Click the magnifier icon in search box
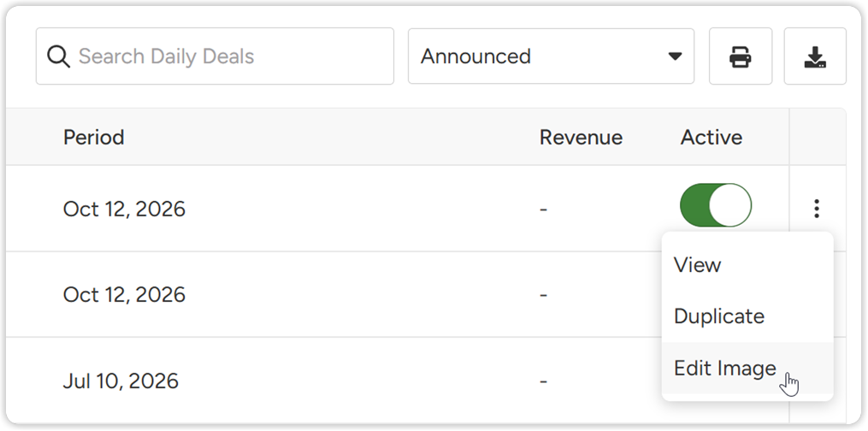868x431 pixels. 58,56
